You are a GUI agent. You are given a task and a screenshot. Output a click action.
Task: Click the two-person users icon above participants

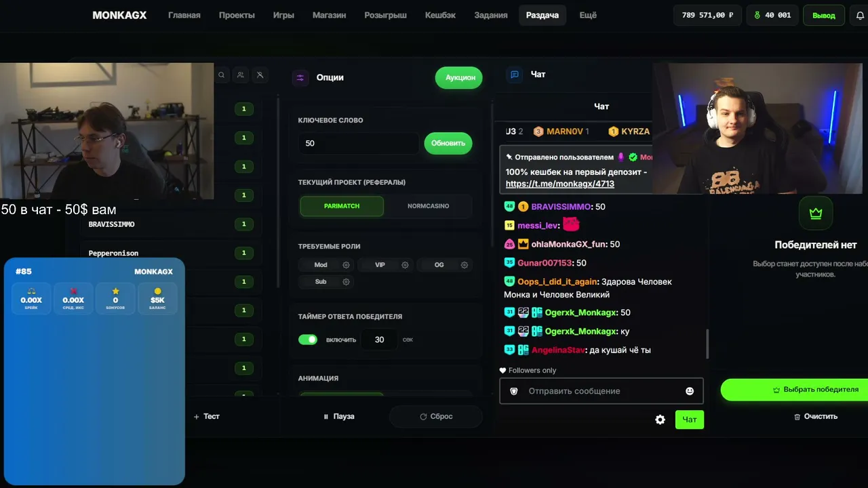click(x=241, y=75)
